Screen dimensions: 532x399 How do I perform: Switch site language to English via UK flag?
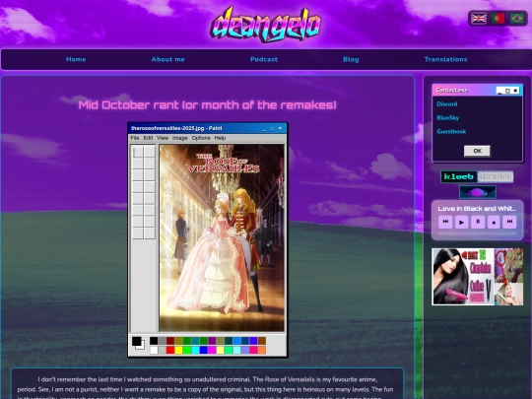click(x=479, y=18)
